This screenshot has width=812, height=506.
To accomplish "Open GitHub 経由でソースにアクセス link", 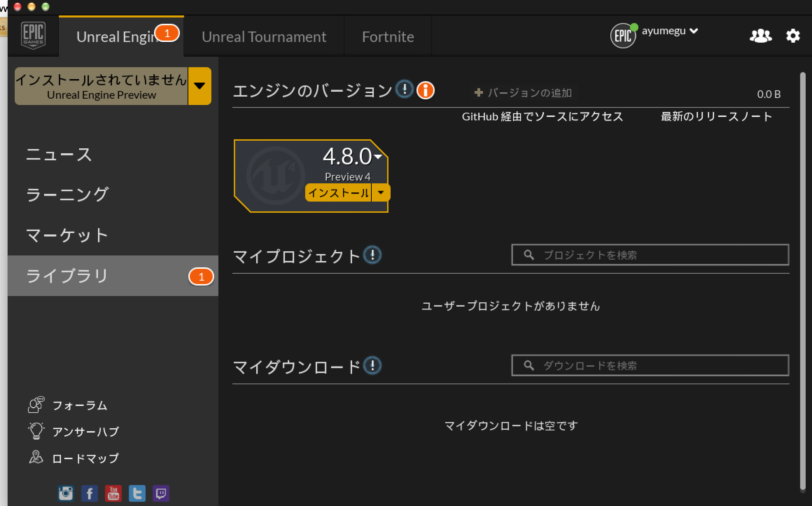I will coord(542,117).
